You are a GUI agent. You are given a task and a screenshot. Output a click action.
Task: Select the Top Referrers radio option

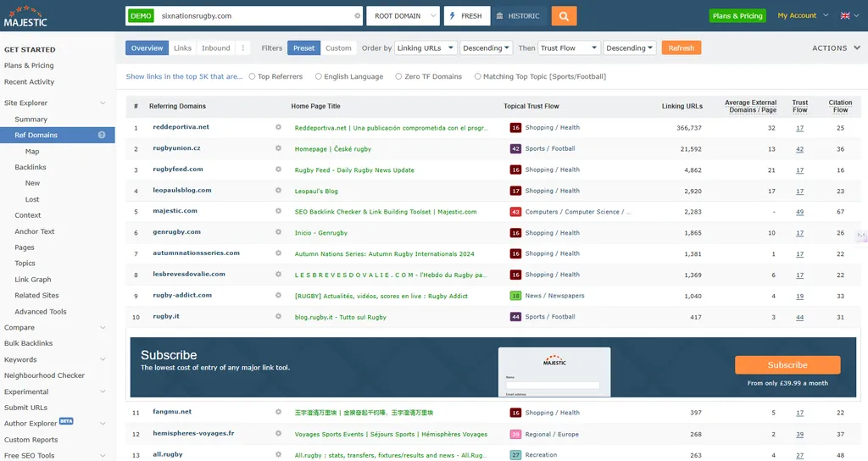click(252, 76)
